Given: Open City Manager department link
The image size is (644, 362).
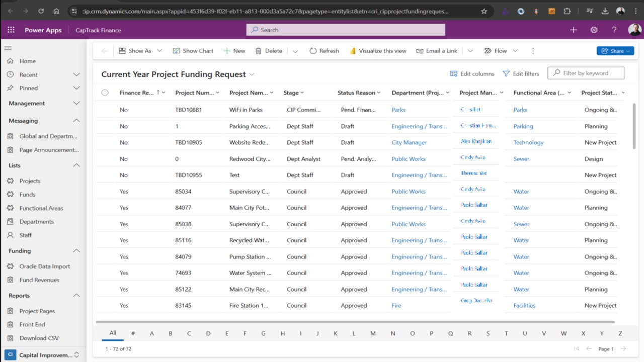Looking at the screenshot, I should pyautogui.click(x=409, y=142).
